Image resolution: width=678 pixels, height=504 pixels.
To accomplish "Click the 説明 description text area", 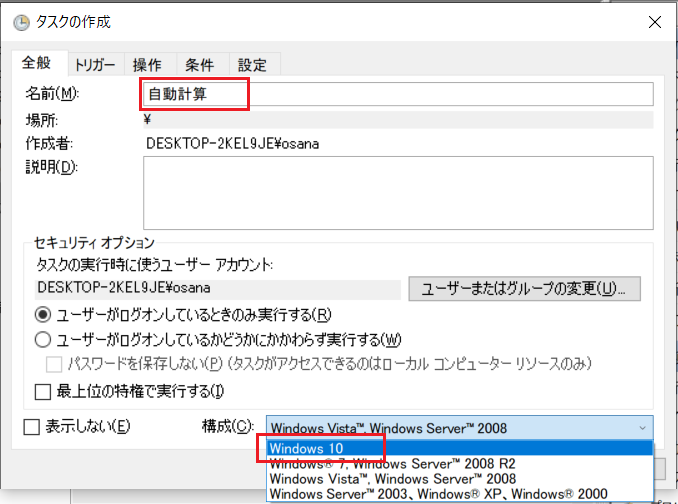I will pos(398,193).
